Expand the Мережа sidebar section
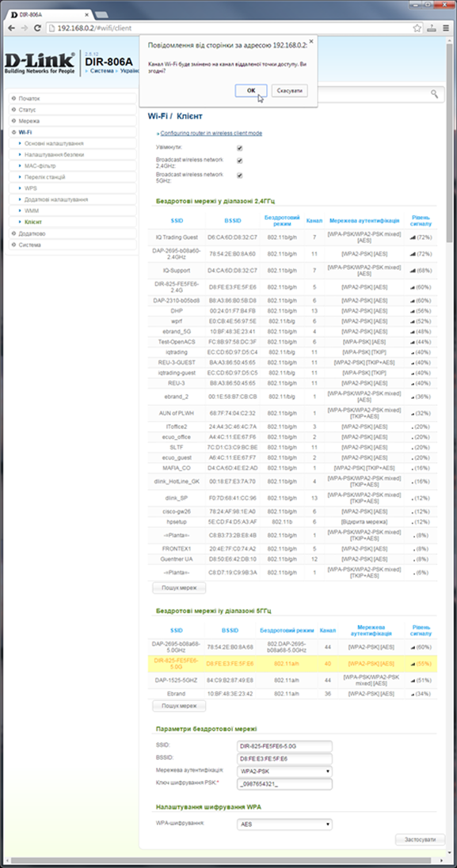The height and width of the screenshot is (868, 457). click(x=73, y=121)
